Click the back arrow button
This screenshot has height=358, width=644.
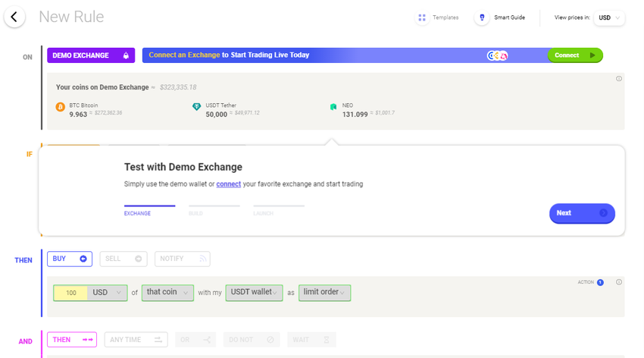pyautogui.click(x=14, y=17)
